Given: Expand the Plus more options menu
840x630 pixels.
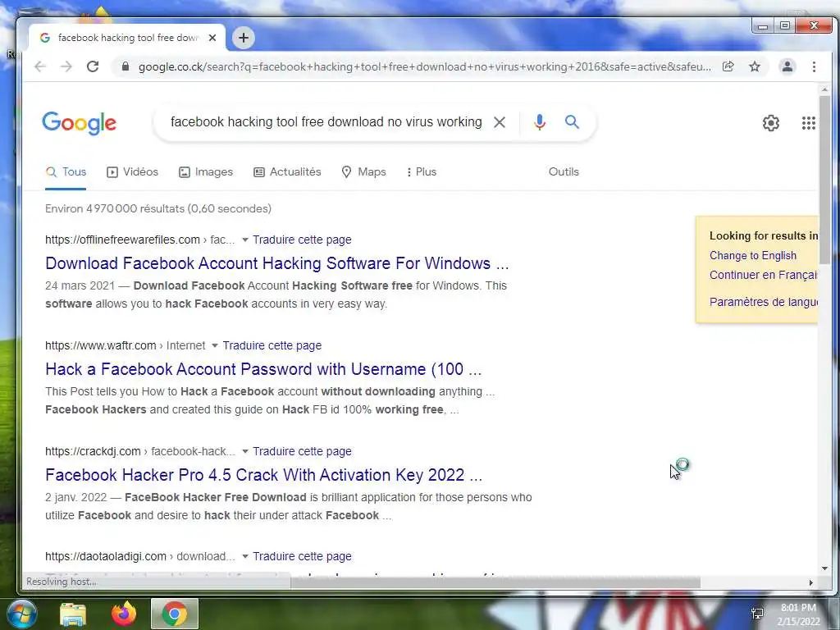Looking at the screenshot, I should click(422, 172).
